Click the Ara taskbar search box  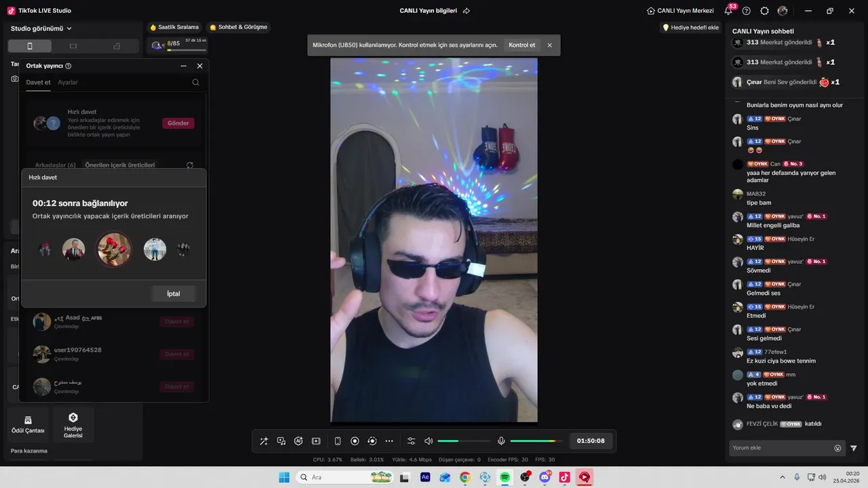[x=345, y=477]
